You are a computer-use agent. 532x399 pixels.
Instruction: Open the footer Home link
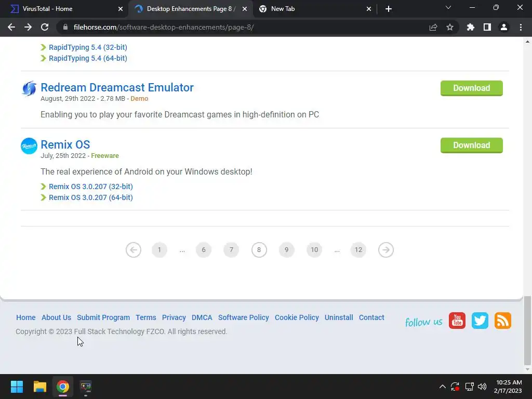coord(26,317)
